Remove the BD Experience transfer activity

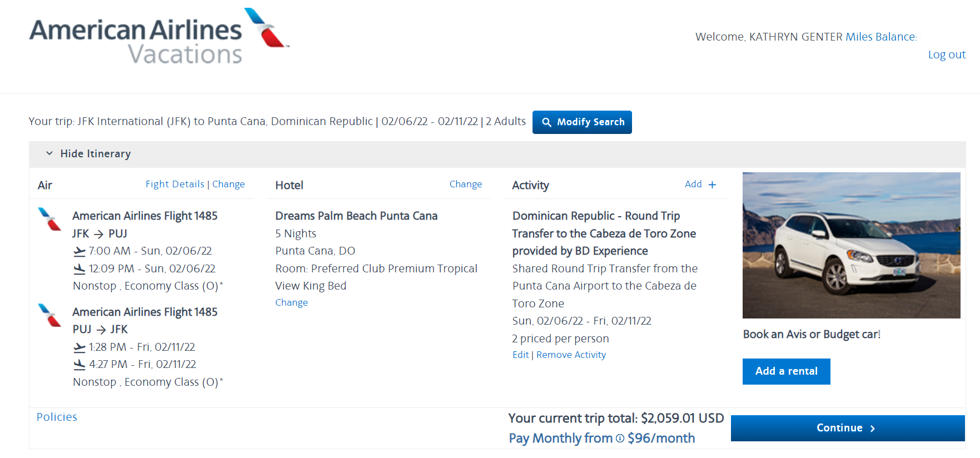point(571,354)
